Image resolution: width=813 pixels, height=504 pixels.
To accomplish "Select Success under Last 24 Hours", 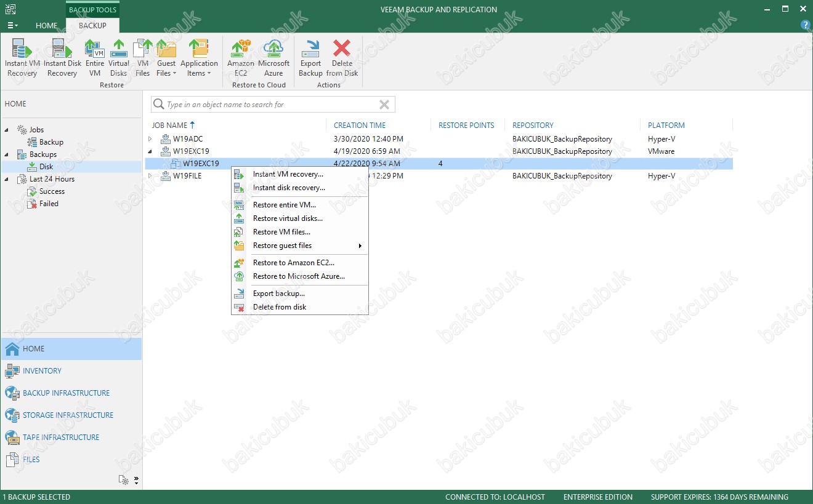I will pyautogui.click(x=52, y=191).
